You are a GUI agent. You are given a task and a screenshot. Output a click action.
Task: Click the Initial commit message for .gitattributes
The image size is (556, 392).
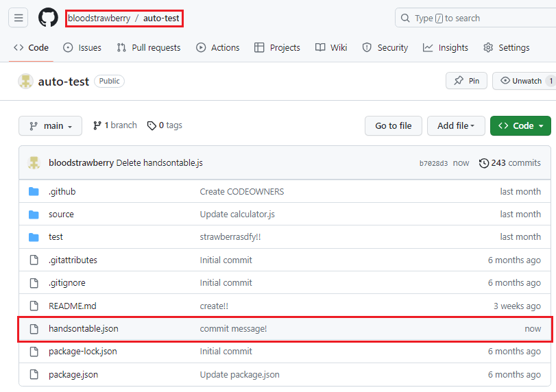tap(226, 260)
